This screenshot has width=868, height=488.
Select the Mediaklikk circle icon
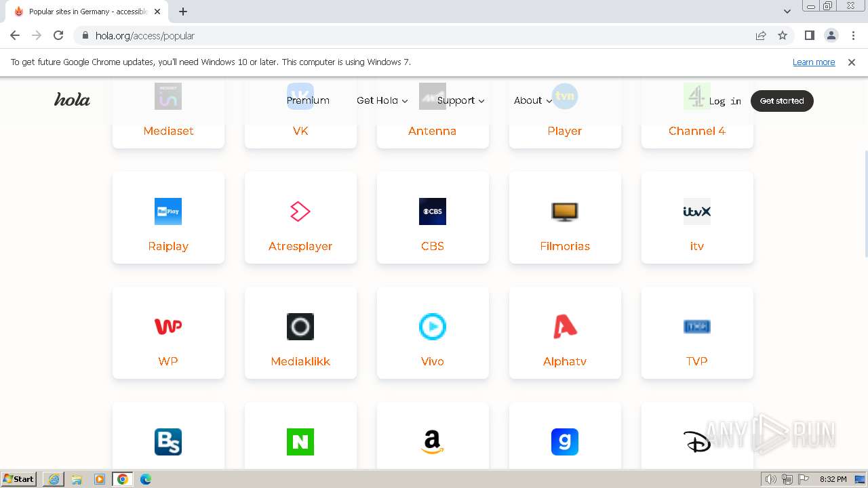click(300, 327)
